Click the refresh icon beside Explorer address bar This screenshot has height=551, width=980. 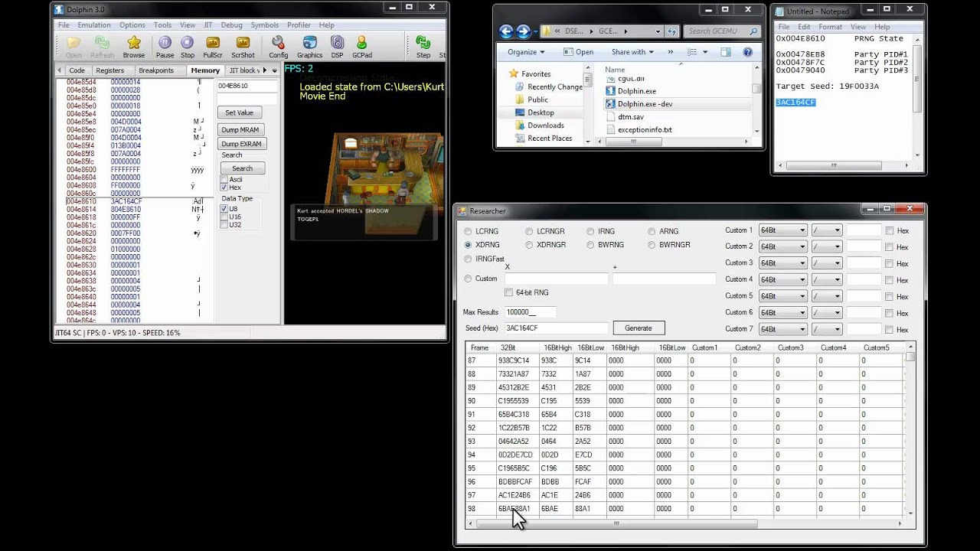672,31
